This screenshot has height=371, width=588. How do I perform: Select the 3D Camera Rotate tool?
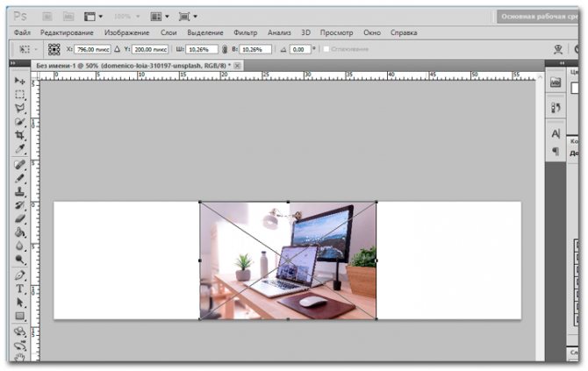pos(19,346)
